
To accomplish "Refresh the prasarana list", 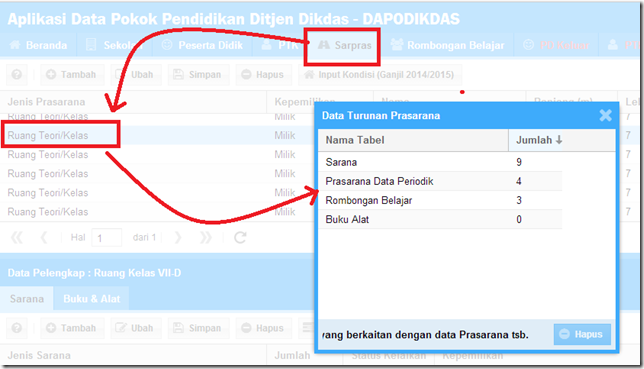I will click(240, 237).
